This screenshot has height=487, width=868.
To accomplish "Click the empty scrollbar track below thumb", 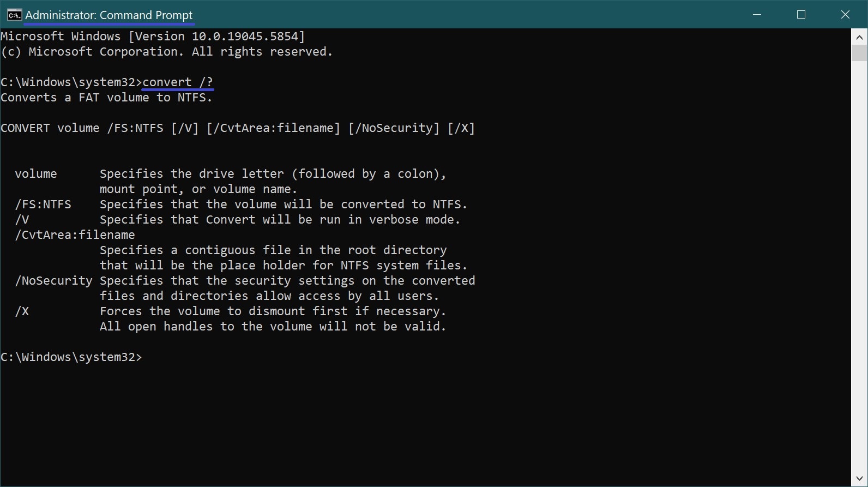I will (859, 266).
